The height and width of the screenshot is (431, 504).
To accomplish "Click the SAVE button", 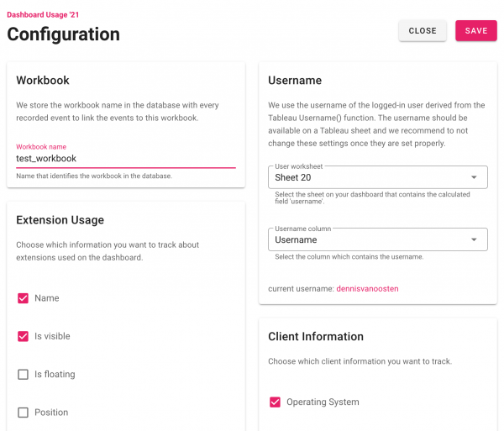I will (x=475, y=30).
